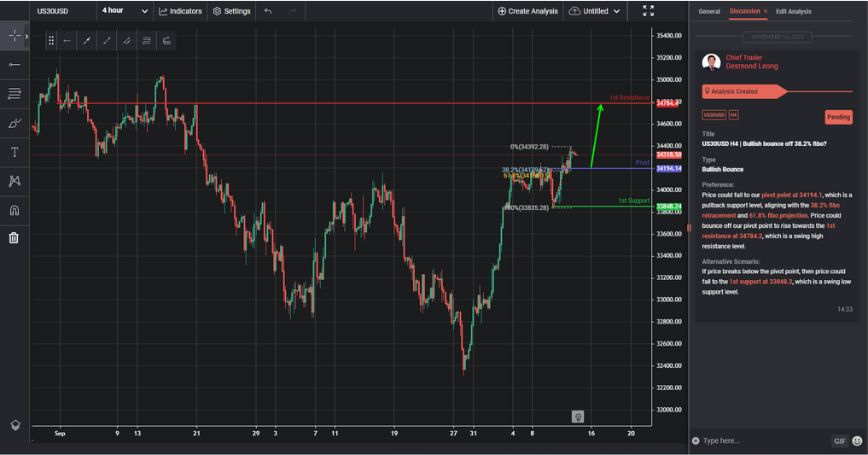The height and width of the screenshot is (455, 868).
Task: Click Create Analysis button
Action: (x=527, y=11)
